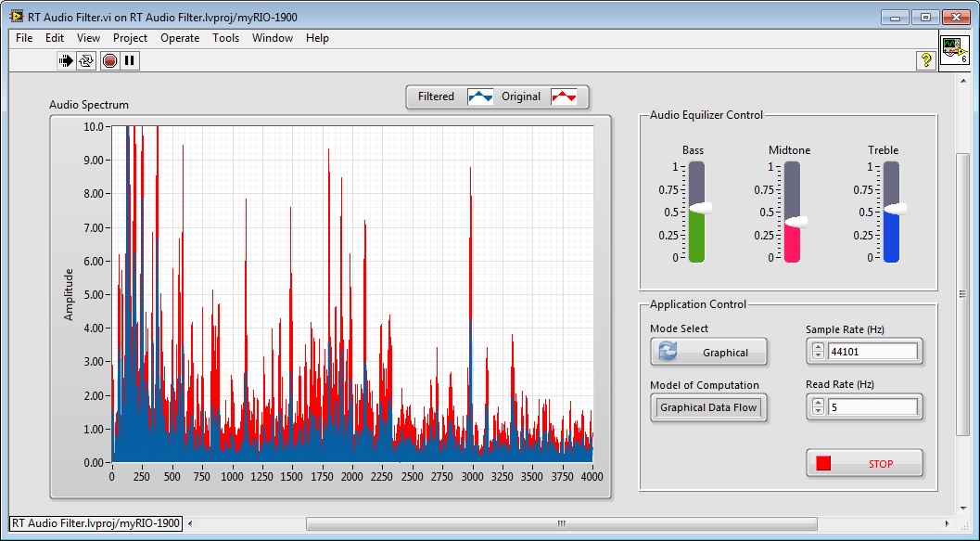Click the VI icon in top-right corner
980x541 pixels.
coord(954,50)
